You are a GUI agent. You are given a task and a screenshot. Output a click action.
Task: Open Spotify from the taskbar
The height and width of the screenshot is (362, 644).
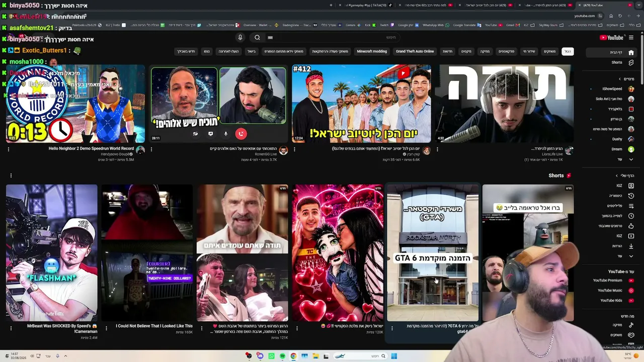(x=282, y=356)
